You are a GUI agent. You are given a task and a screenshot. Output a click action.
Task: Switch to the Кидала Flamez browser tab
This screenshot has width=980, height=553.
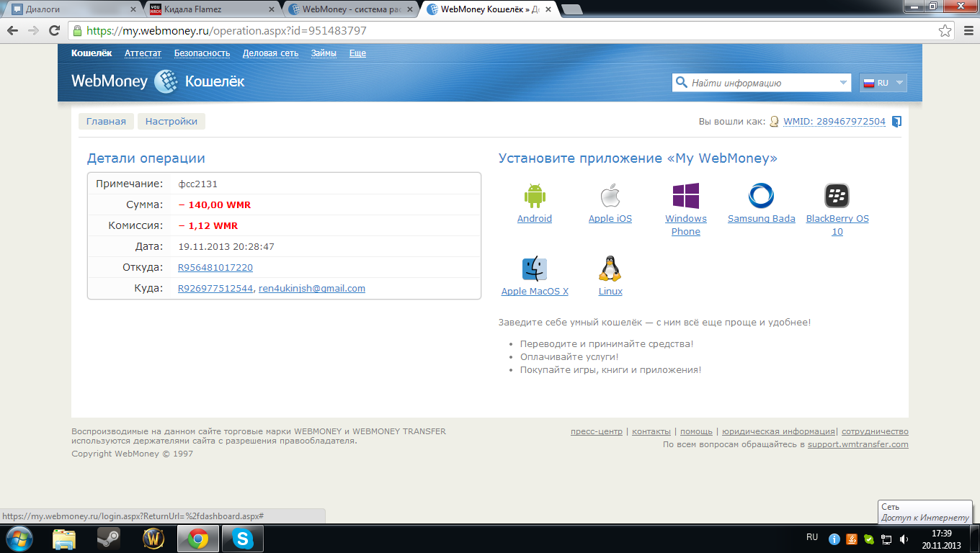click(212, 9)
